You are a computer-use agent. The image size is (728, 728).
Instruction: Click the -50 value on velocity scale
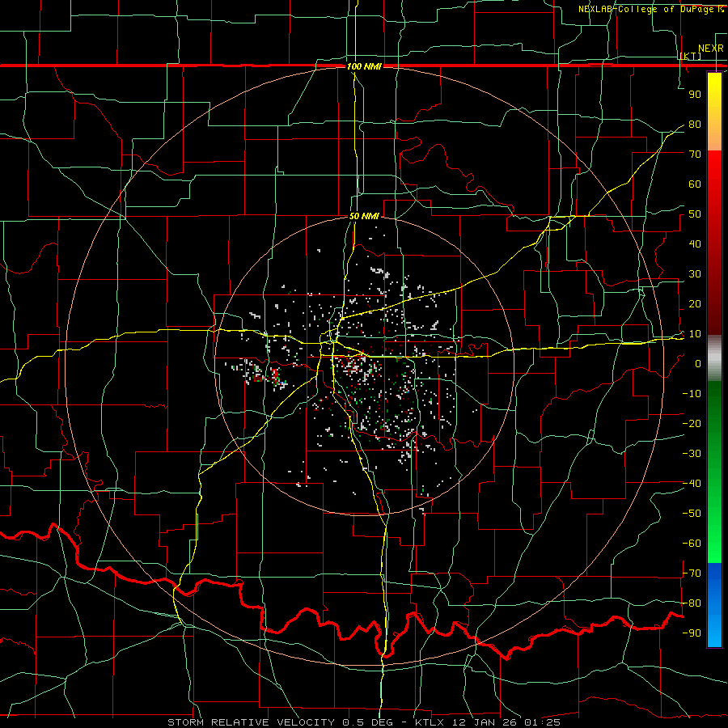click(x=692, y=514)
